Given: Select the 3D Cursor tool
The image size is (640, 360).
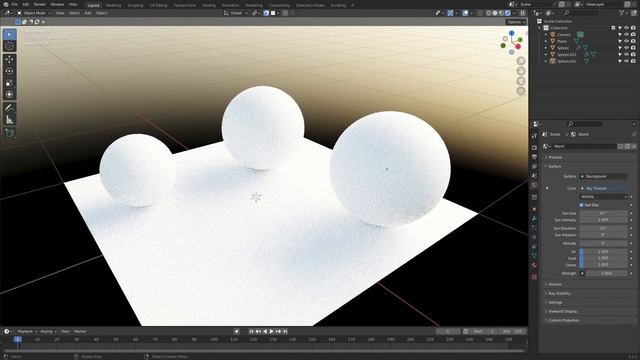Looking at the screenshot, I should tap(9, 46).
